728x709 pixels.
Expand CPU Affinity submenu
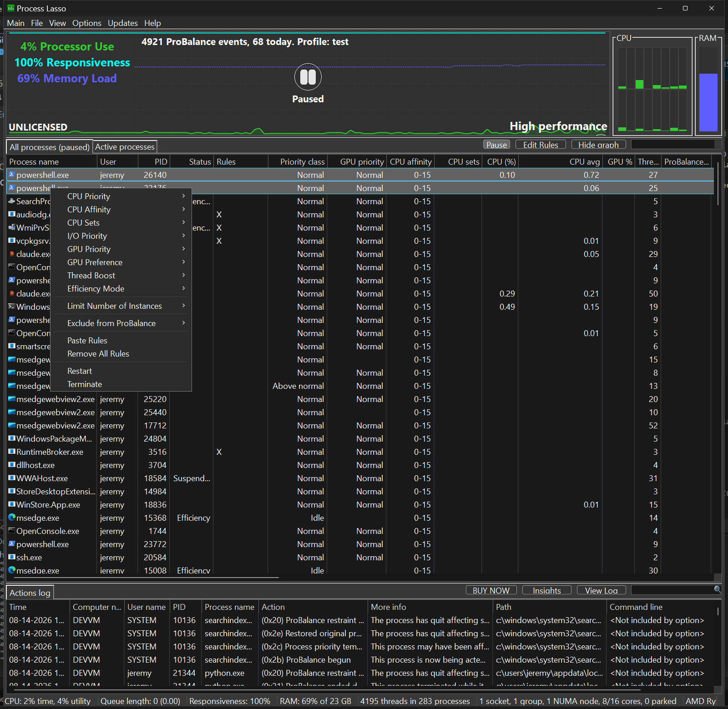[121, 209]
